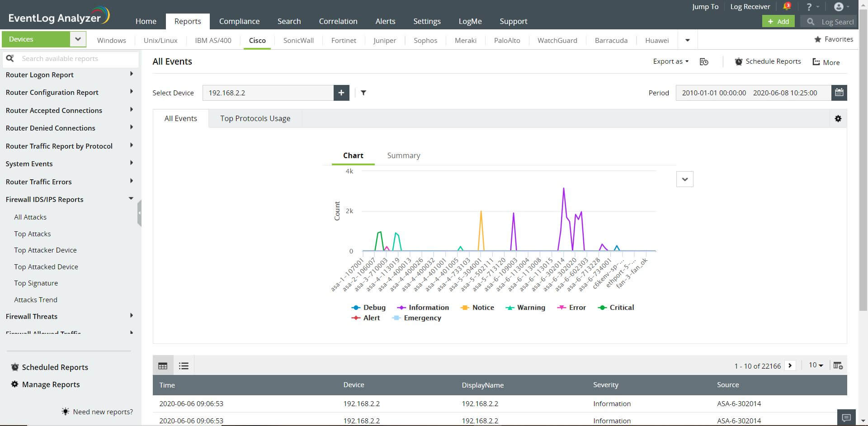
Task: Click Schedule Reports button
Action: (768, 61)
